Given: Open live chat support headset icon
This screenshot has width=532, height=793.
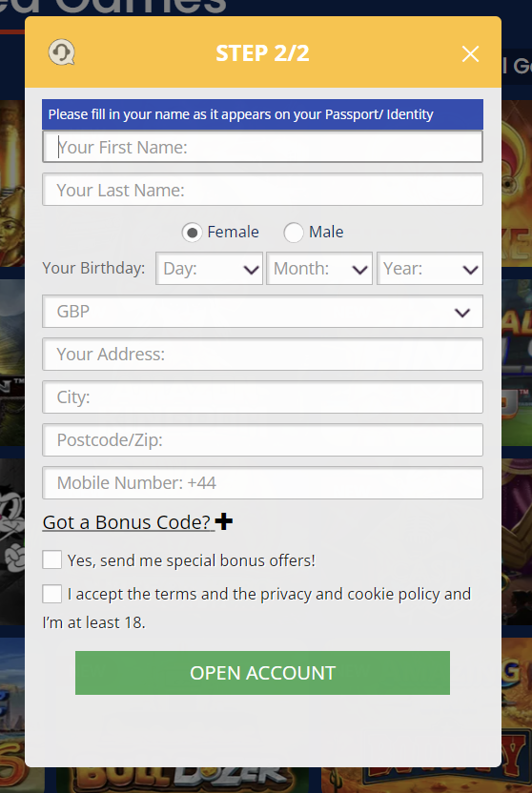Looking at the screenshot, I should (x=62, y=52).
